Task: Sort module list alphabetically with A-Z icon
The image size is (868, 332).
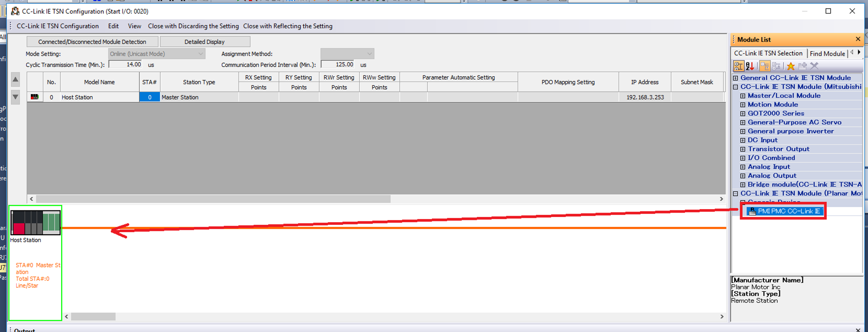Action: (750, 66)
